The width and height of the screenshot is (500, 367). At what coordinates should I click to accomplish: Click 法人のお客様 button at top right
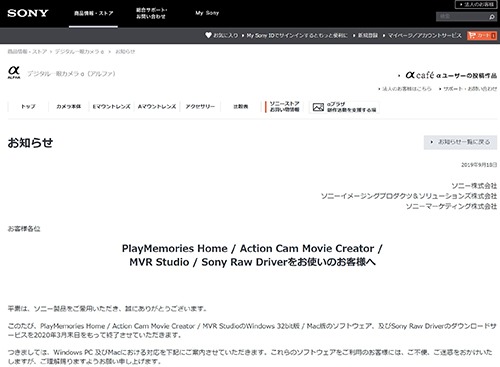pos(476,4)
